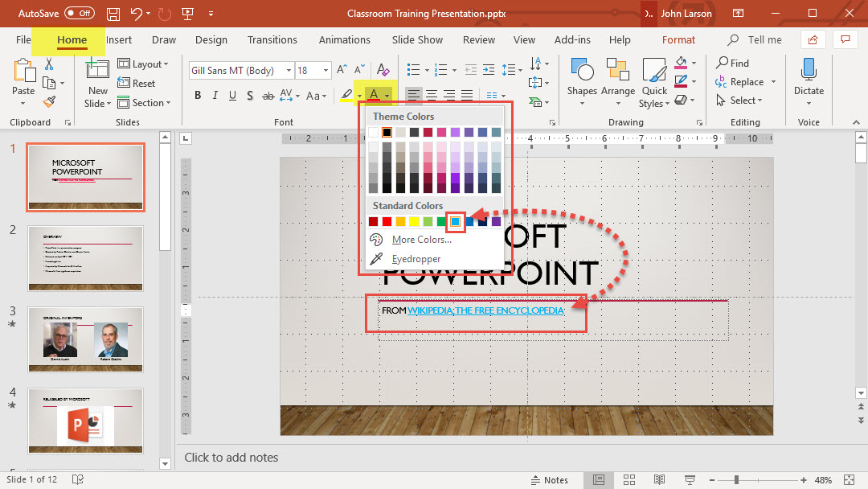Click the Format Painter brush icon
Image resolution: width=868 pixels, height=489 pixels.
click(x=50, y=102)
